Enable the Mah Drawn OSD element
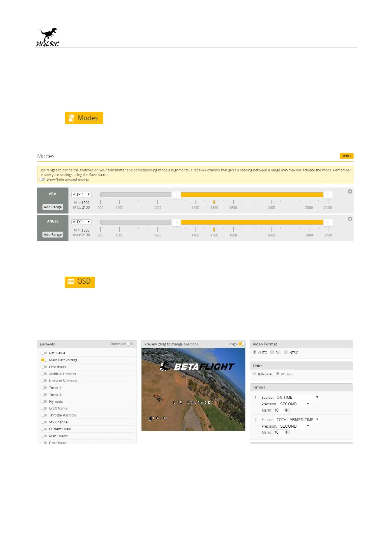The width and height of the screenshot is (392, 554). (44, 436)
